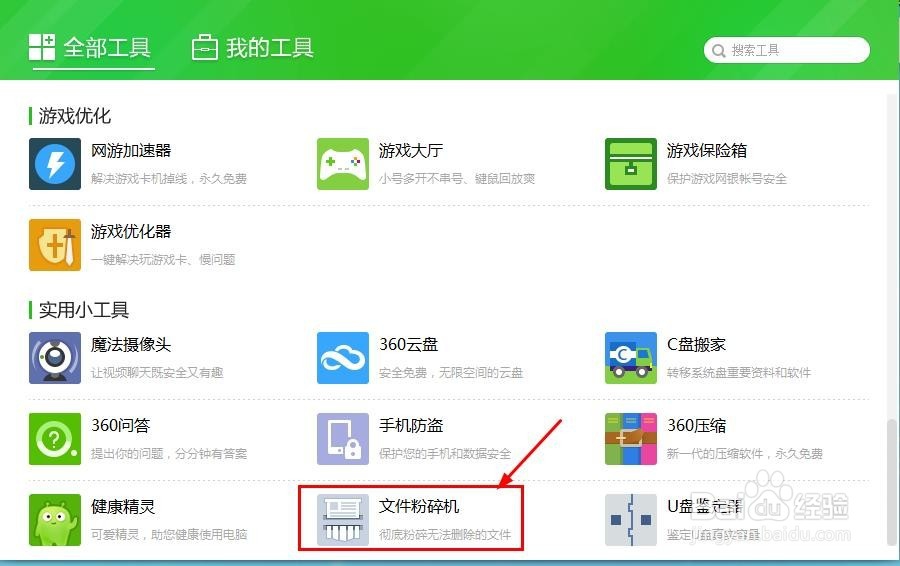
Task: Click description 可爱精灵，助您健康使用电脑
Action: click(169, 534)
